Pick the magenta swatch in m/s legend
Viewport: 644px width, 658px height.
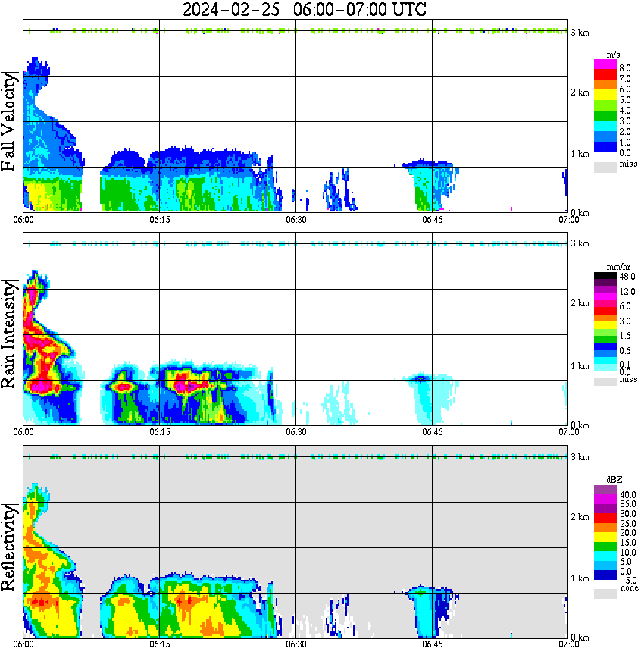tap(605, 64)
